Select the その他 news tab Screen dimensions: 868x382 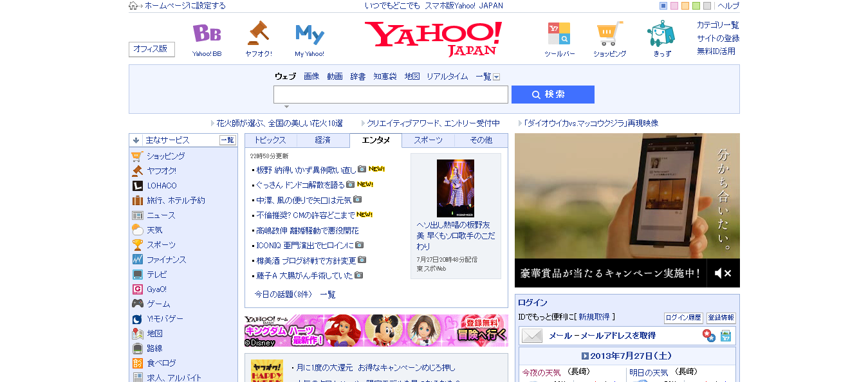481,140
